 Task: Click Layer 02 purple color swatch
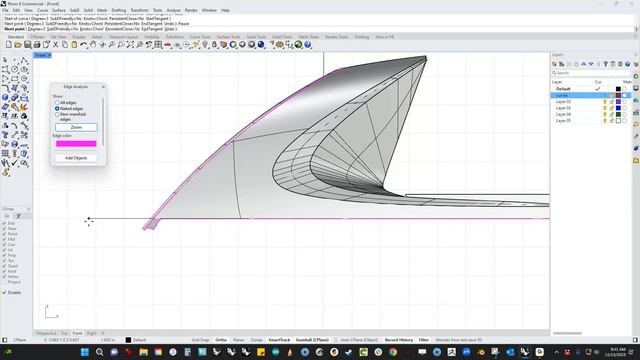click(618, 102)
